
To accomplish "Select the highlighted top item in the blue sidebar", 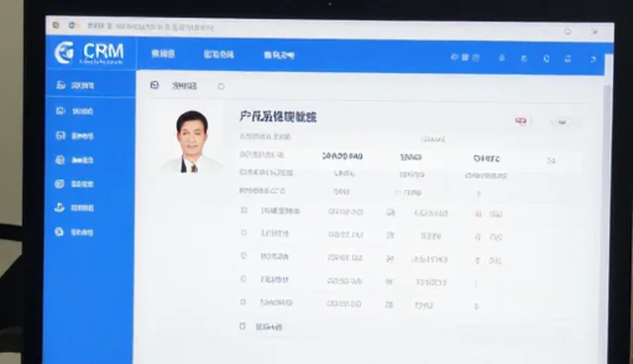I will [x=91, y=85].
